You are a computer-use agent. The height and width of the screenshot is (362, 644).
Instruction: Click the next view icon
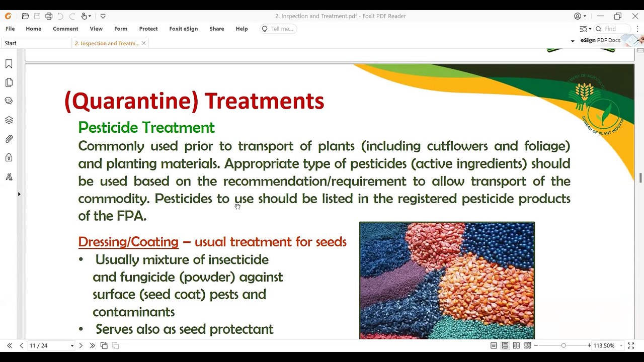pyautogui.click(x=115, y=345)
